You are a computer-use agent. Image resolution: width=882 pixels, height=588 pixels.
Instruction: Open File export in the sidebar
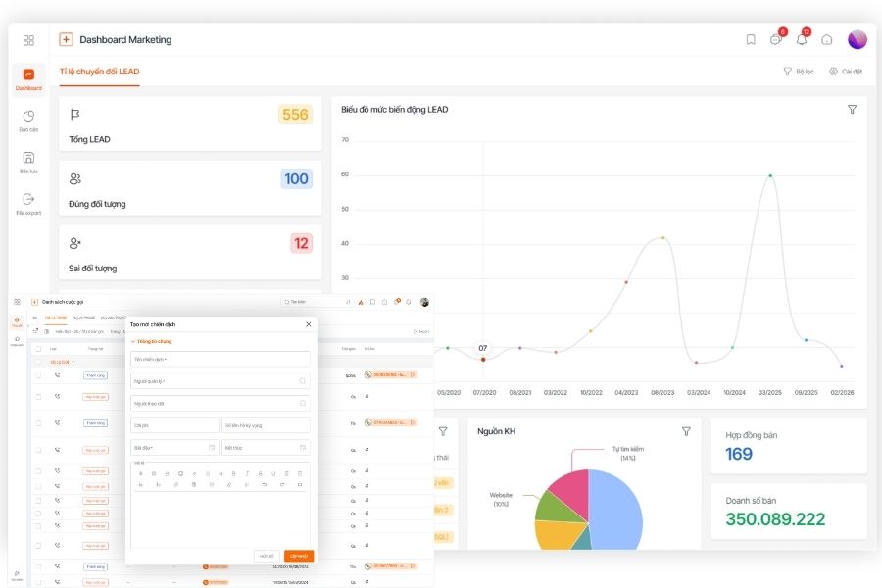point(28,204)
